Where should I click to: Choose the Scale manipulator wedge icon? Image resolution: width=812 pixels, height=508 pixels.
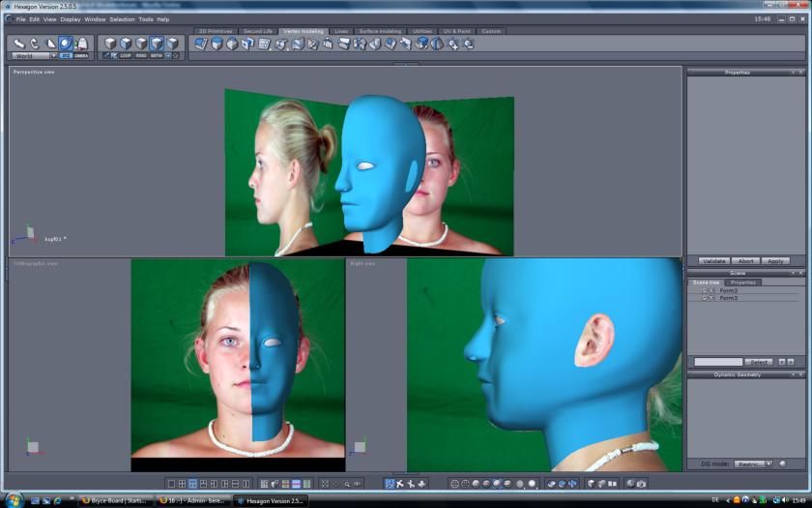[50, 44]
